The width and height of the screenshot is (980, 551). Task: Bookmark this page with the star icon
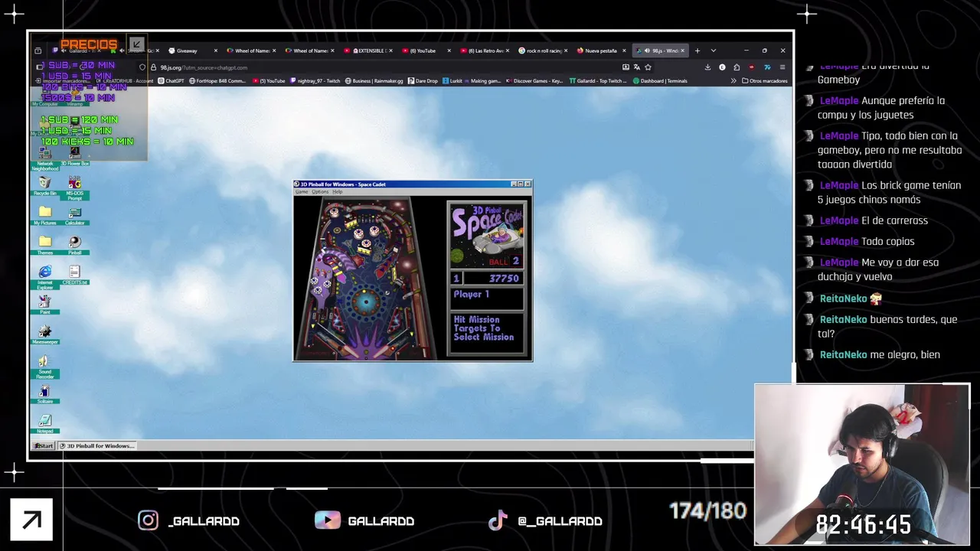[648, 67]
